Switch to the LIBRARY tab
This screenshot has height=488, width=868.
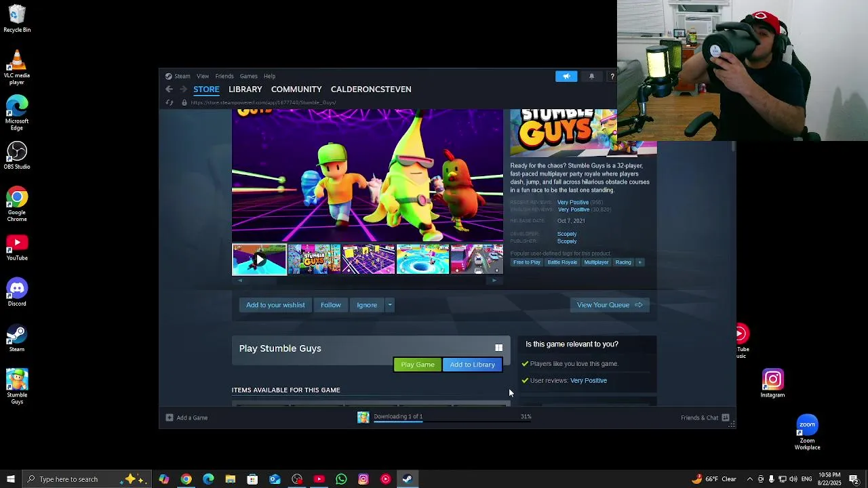245,89
